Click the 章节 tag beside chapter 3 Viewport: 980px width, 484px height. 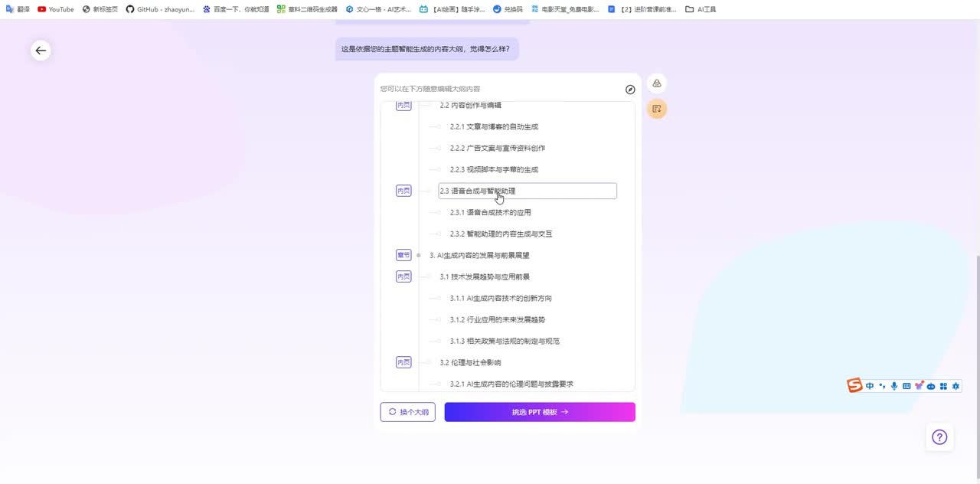403,255
